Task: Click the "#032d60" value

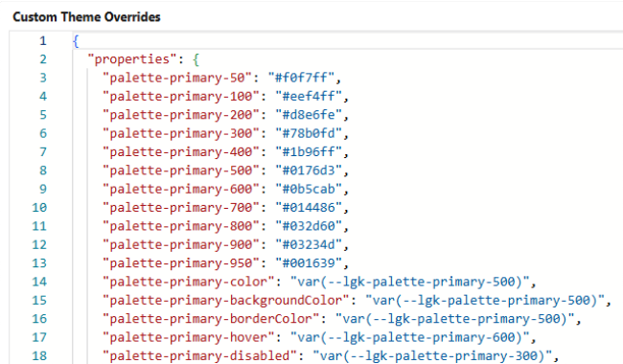Action: pos(309,226)
